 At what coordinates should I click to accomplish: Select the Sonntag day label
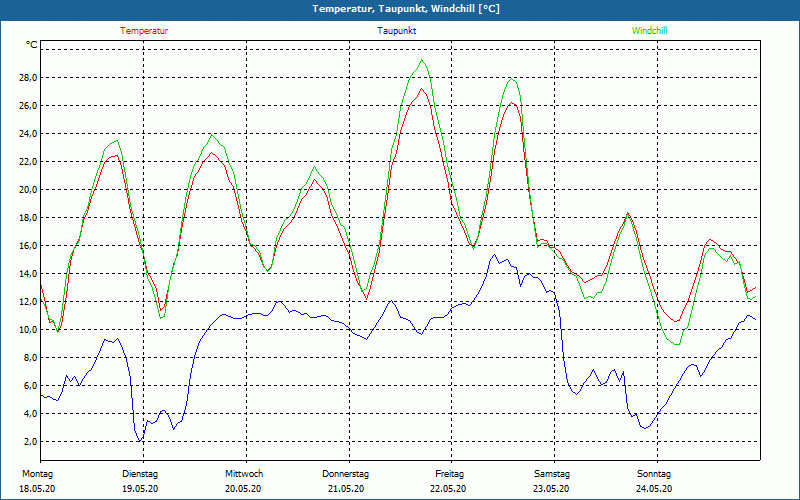coord(654,474)
